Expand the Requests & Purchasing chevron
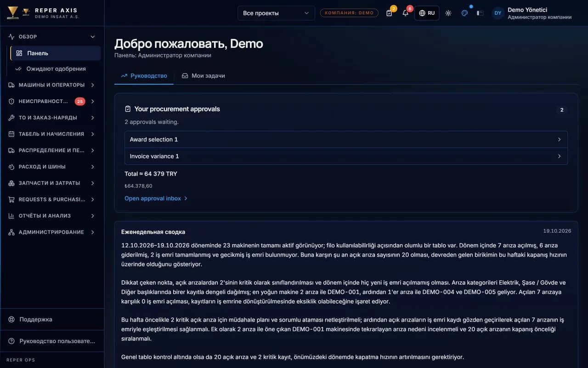The height and width of the screenshot is (368, 588). [93, 199]
